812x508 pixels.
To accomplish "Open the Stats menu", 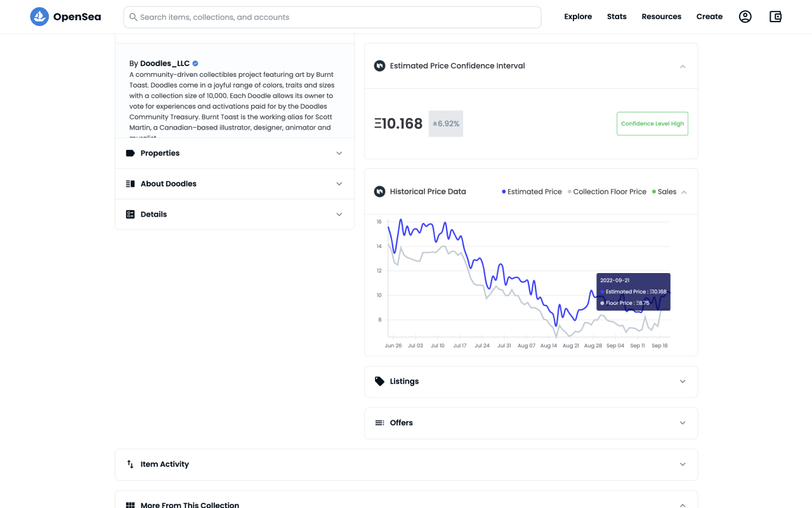I will point(617,17).
